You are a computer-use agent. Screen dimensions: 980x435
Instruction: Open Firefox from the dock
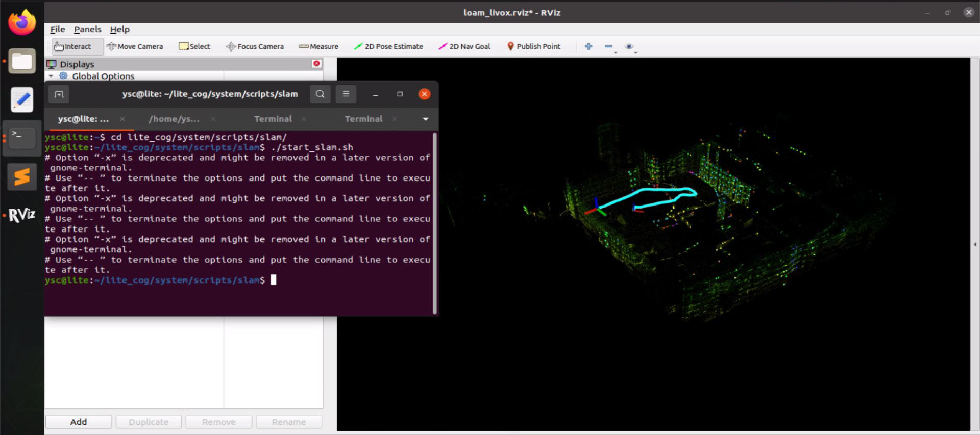coord(22,22)
